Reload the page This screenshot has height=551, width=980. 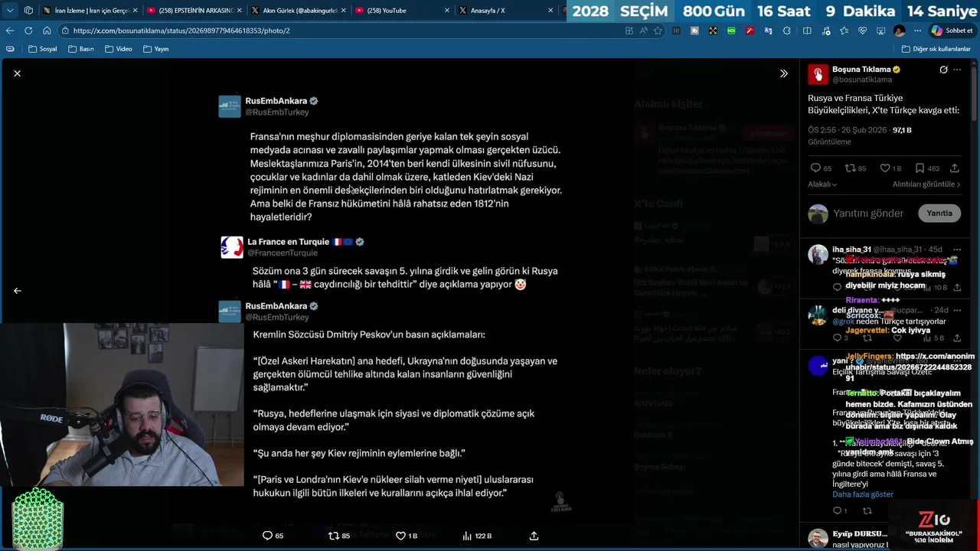pyautogui.click(x=28, y=31)
